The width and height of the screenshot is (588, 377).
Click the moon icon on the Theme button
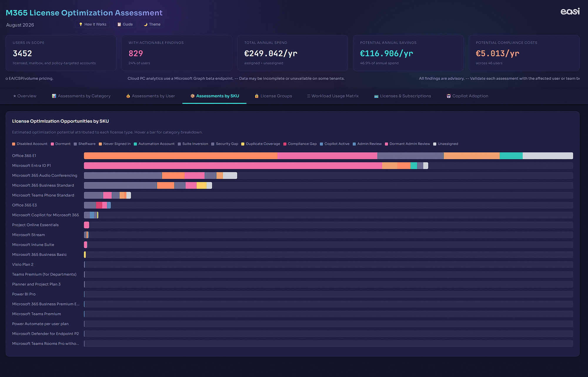point(145,24)
